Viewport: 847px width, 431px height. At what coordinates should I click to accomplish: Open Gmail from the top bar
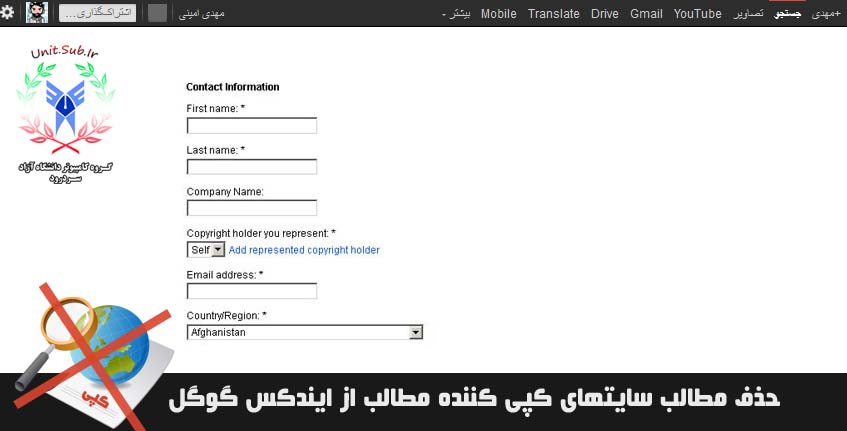tap(646, 14)
